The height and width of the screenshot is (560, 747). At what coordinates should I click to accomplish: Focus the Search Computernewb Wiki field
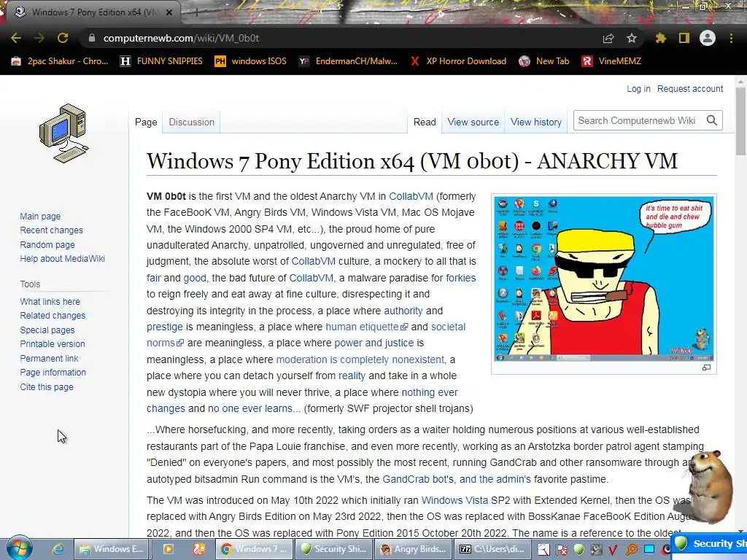click(x=638, y=120)
